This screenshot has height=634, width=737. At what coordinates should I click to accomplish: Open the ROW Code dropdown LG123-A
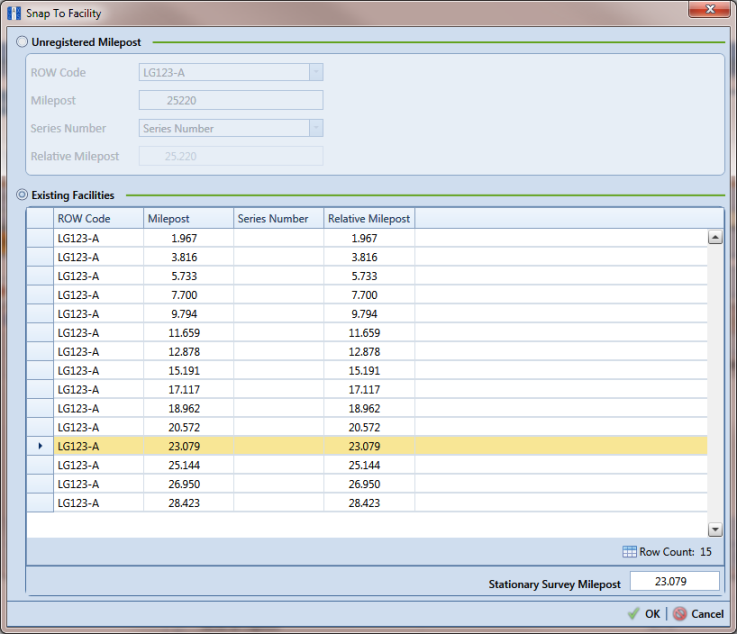click(316, 72)
